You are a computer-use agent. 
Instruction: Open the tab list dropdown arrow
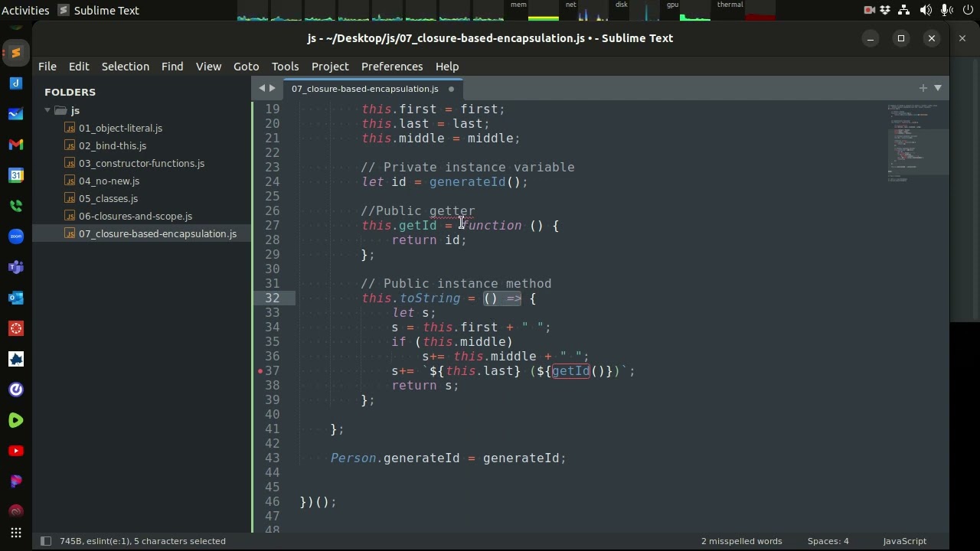938,88
